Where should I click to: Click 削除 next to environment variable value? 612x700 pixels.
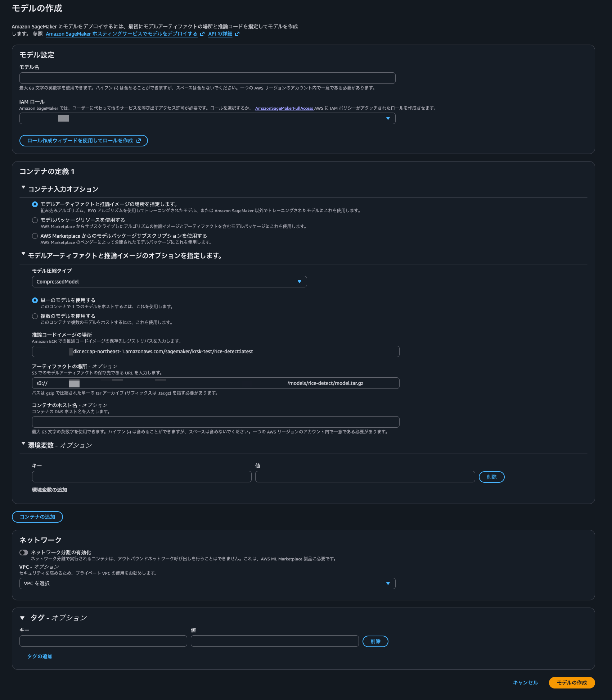[491, 477]
